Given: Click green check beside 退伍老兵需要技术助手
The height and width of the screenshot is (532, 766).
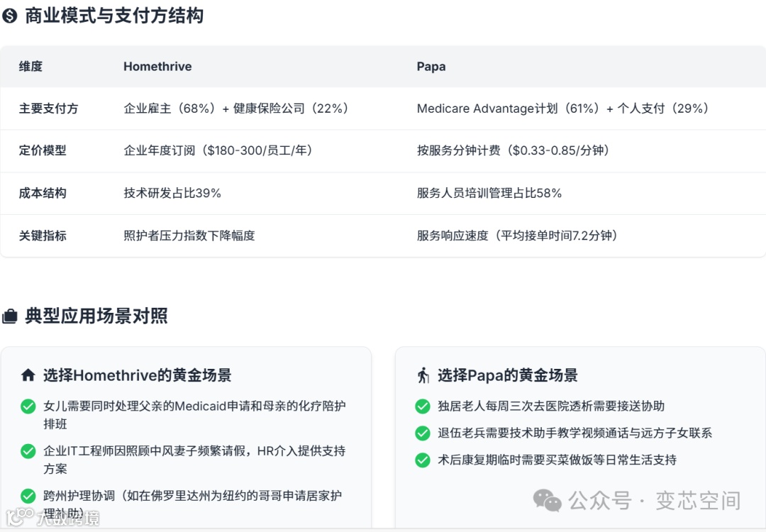Looking at the screenshot, I should click(423, 433).
